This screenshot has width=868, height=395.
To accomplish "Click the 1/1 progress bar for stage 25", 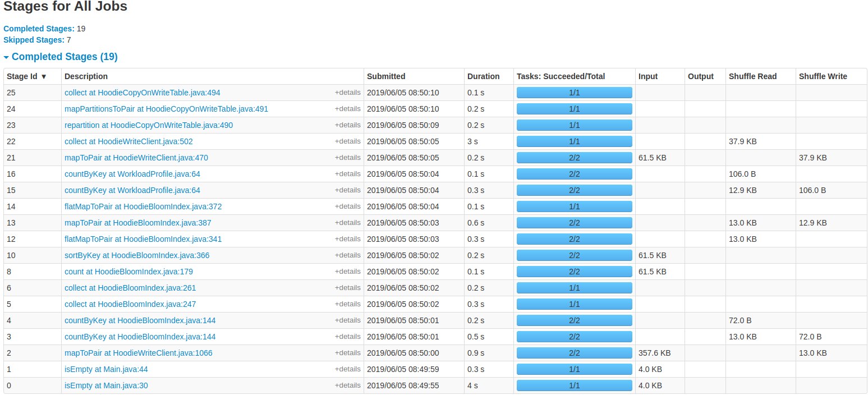I will pos(575,93).
